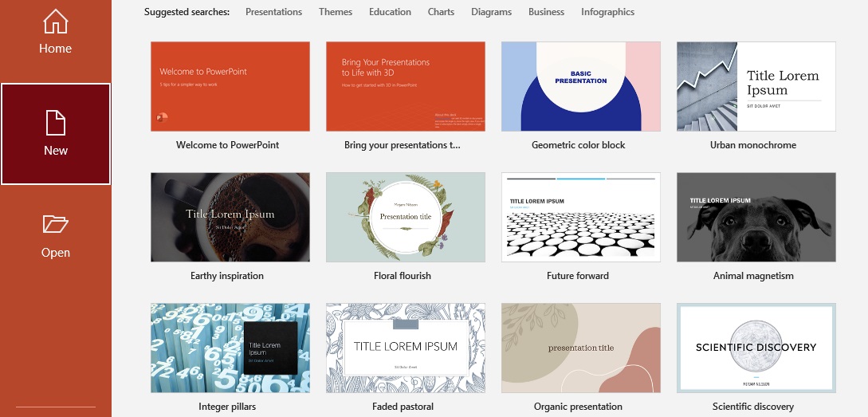Click the Home house icon
The width and height of the screenshot is (868, 417).
pyautogui.click(x=55, y=22)
